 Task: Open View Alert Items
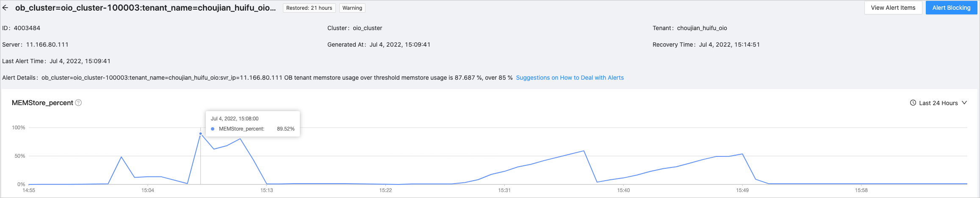(x=893, y=8)
